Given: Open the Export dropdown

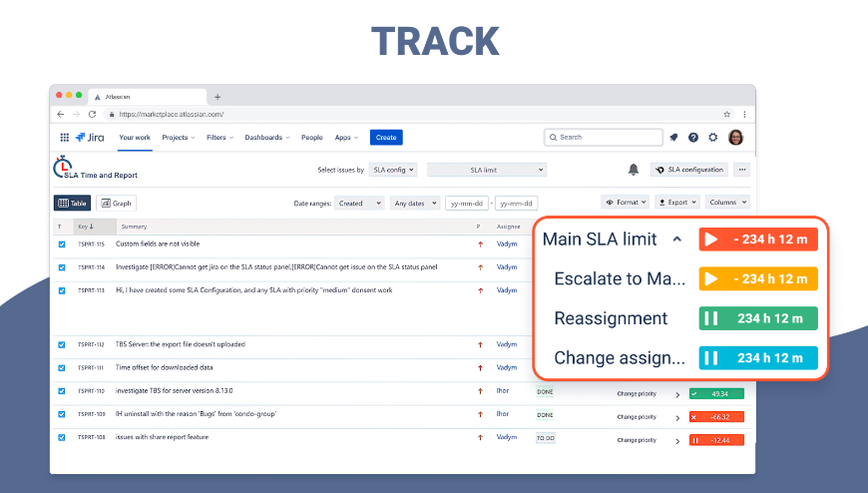Looking at the screenshot, I should (677, 203).
